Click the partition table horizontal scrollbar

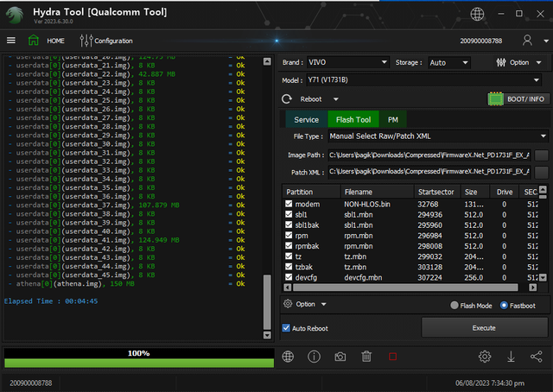405,288
